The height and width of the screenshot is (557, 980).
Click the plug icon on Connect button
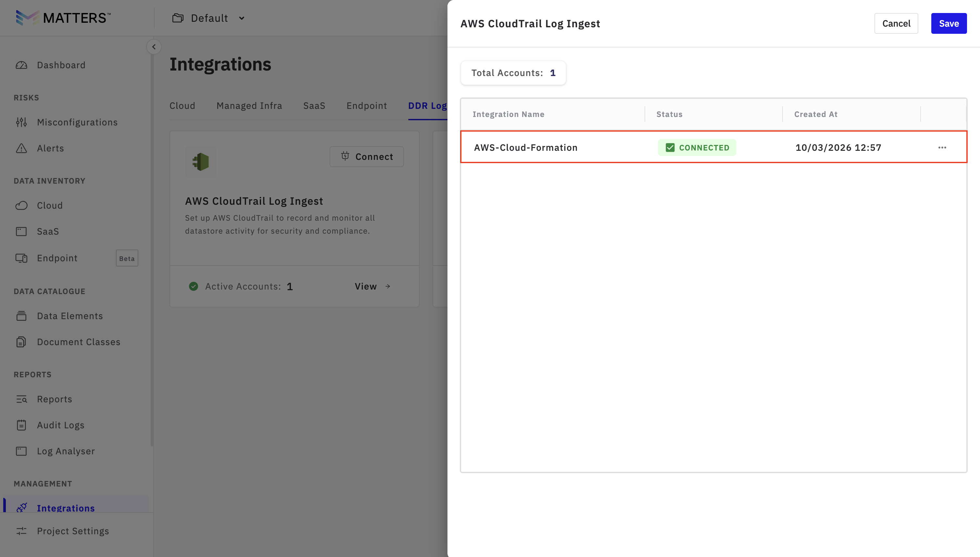[x=345, y=156]
